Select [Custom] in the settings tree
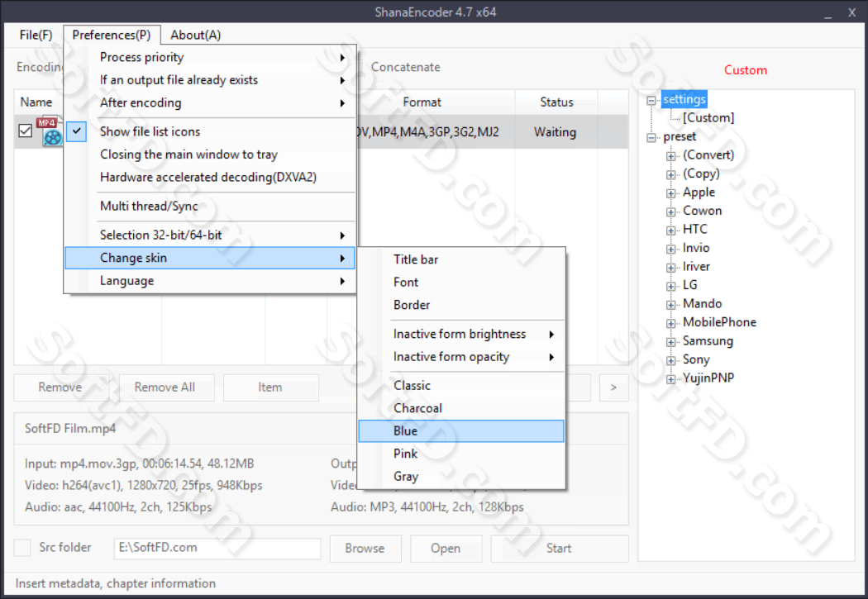868x599 pixels. [708, 118]
